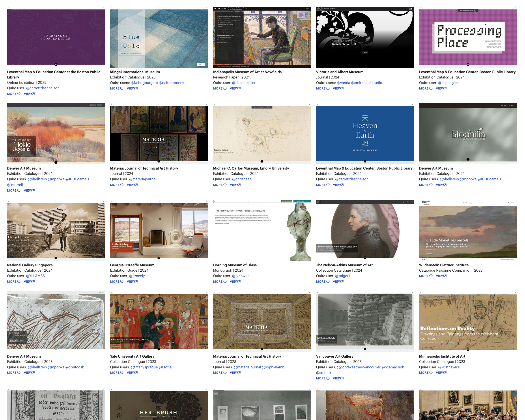Click MORE under the @itspangler entry
The height and width of the screenshot is (420, 525).
pos(426,88)
